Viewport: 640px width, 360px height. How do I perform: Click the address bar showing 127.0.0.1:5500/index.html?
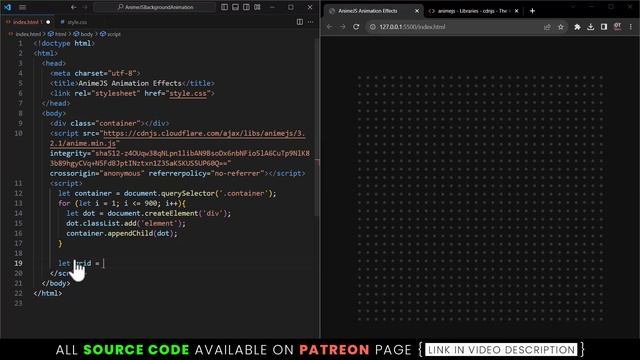pyautogui.click(x=467, y=27)
